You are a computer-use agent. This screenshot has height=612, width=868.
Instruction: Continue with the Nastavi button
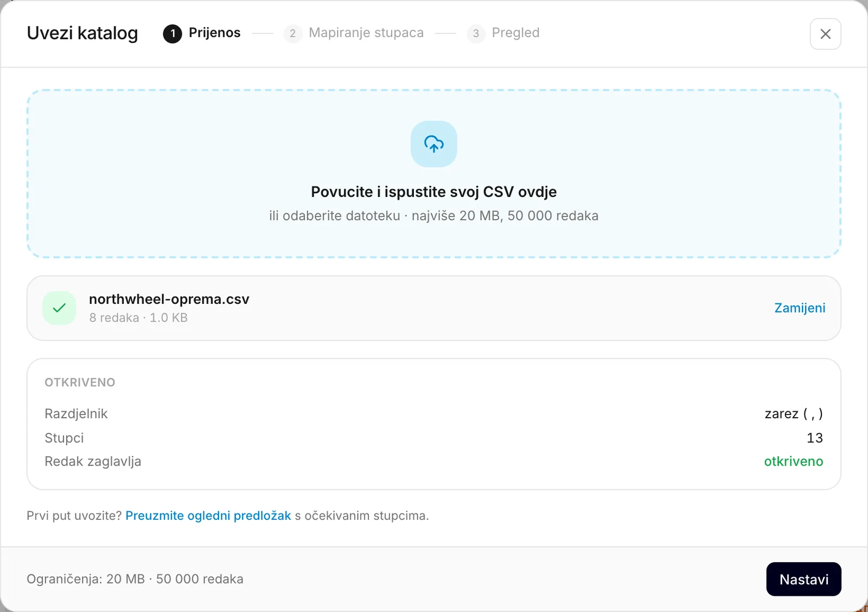pos(803,579)
